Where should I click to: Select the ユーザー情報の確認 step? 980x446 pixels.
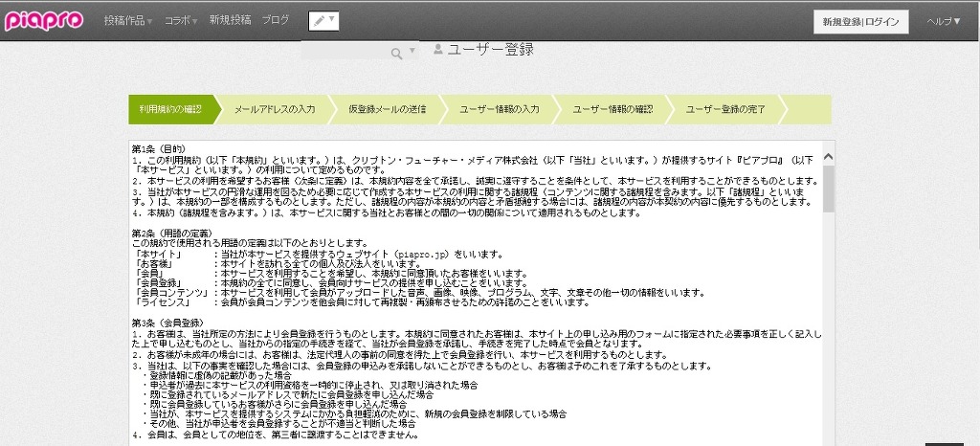[x=612, y=109]
